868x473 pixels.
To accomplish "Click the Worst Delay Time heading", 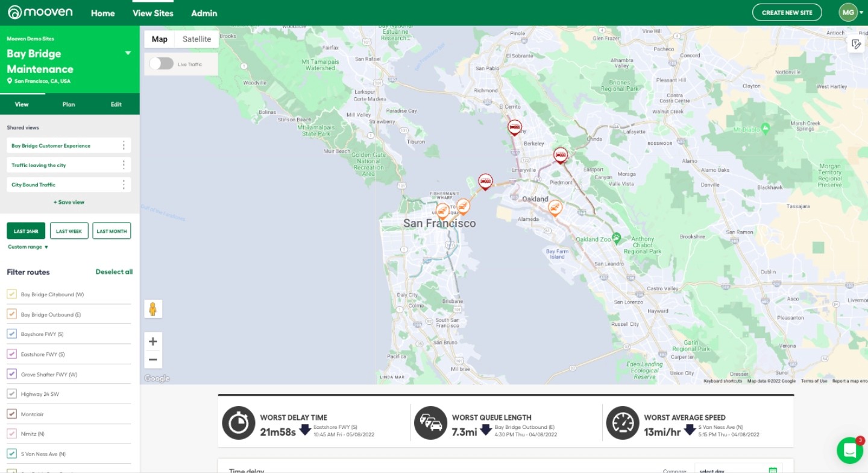I will (x=294, y=417).
